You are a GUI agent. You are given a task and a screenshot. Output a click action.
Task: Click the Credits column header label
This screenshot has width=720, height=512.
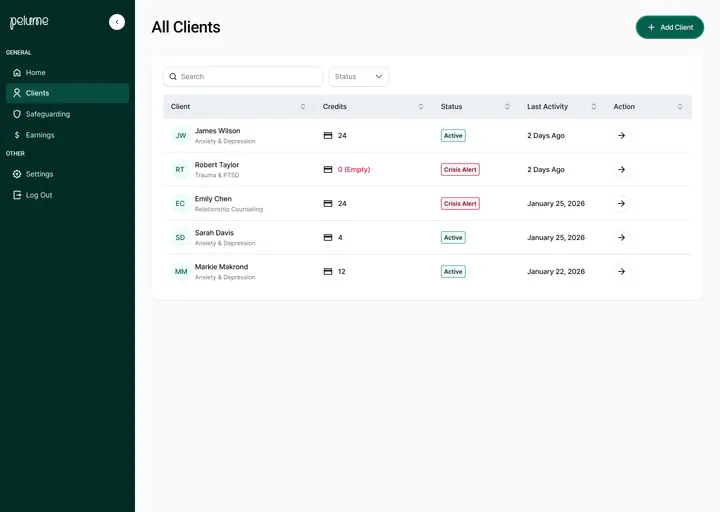[x=334, y=107]
